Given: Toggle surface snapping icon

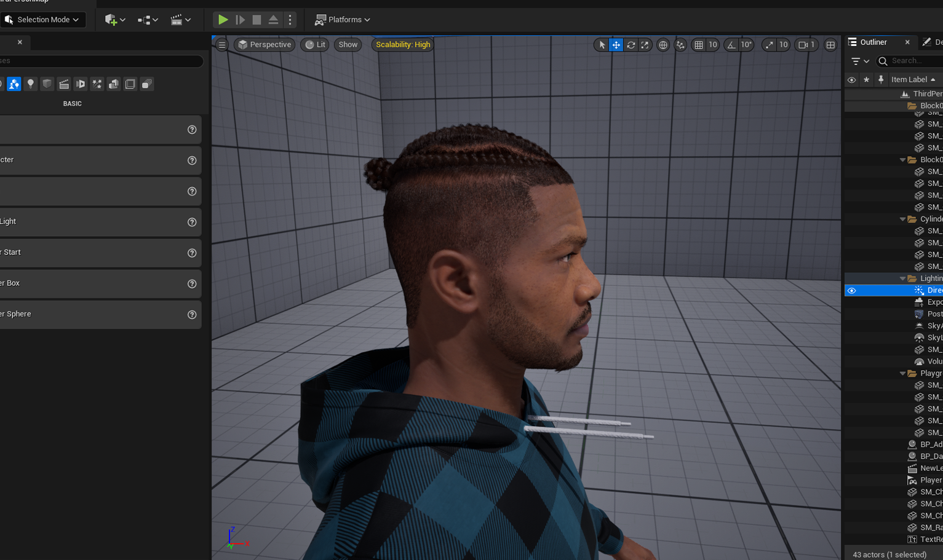Looking at the screenshot, I should click(x=680, y=45).
